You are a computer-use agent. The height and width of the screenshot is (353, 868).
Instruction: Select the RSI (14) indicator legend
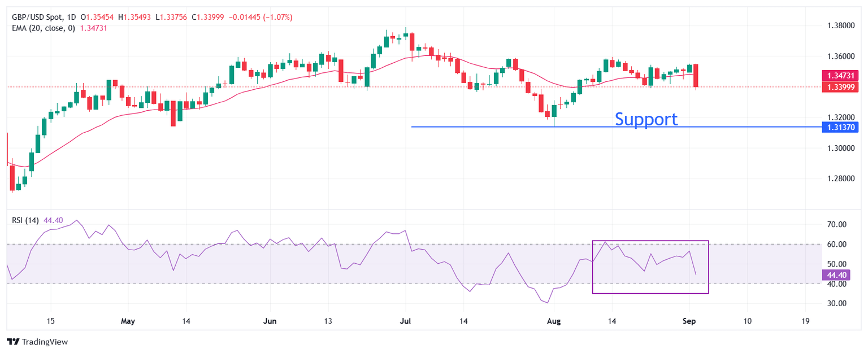point(25,220)
